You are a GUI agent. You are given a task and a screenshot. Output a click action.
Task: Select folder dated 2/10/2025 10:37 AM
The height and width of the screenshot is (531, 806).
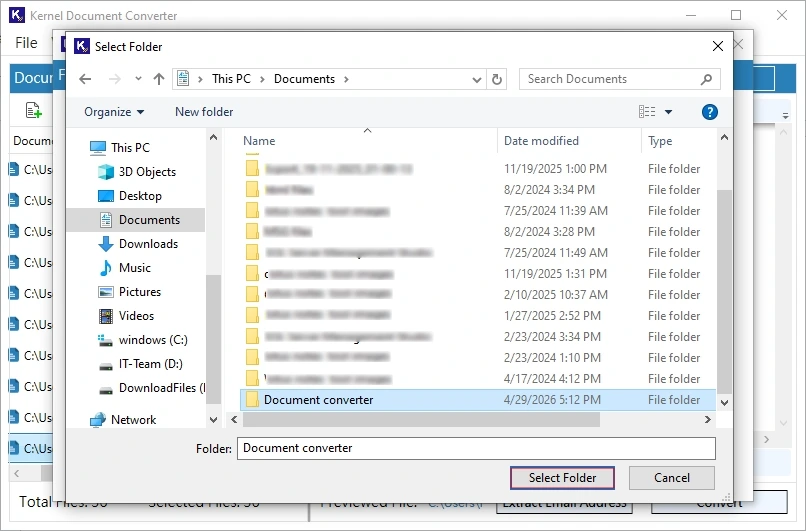[x=478, y=295]
